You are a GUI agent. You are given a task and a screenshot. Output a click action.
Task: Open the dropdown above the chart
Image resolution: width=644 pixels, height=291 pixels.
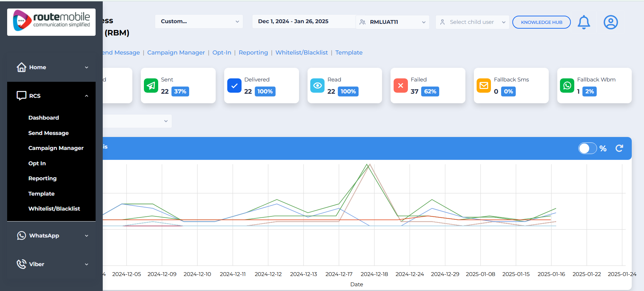point(137,121)
